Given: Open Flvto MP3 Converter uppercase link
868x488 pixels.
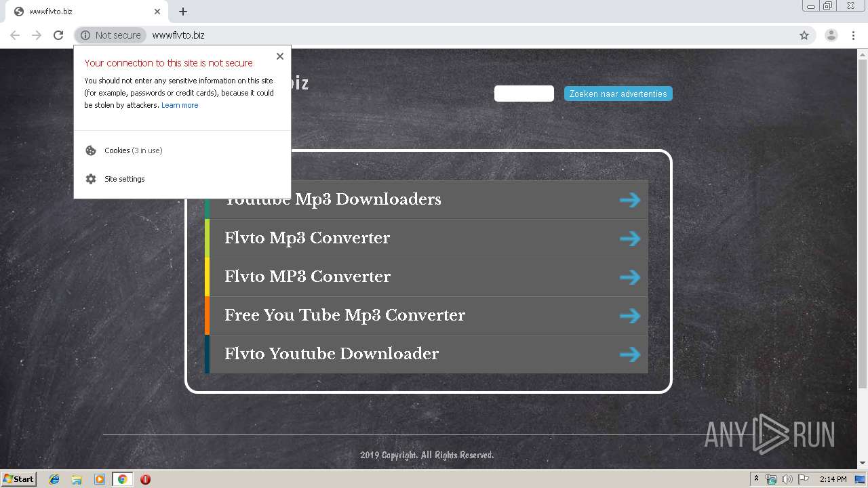Looking at the screenshot, I should coord(427,277).
